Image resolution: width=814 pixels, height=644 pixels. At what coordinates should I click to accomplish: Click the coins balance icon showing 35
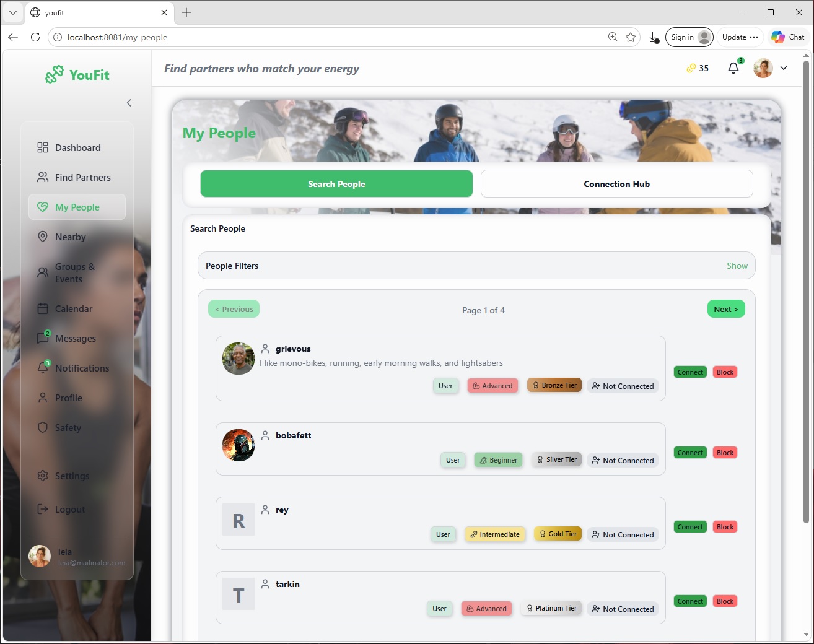(x=691, y=68)
